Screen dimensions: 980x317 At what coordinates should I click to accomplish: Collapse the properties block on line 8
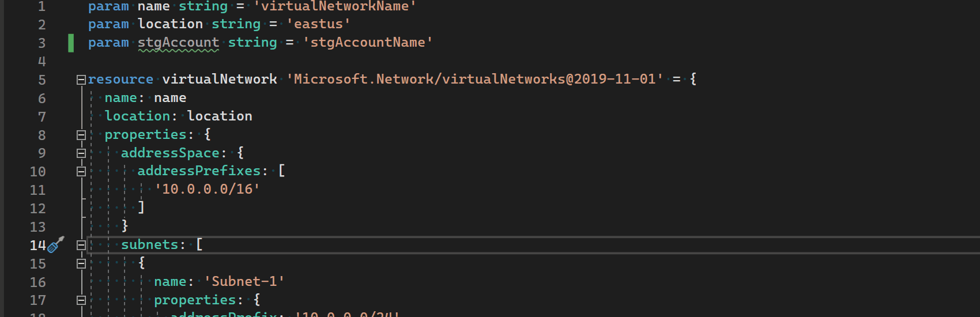click(81, 135)
